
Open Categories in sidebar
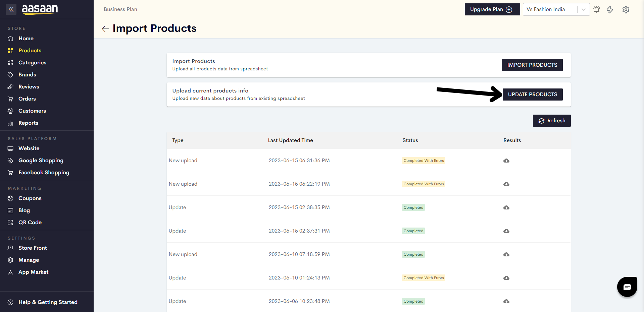click(32, 63)
